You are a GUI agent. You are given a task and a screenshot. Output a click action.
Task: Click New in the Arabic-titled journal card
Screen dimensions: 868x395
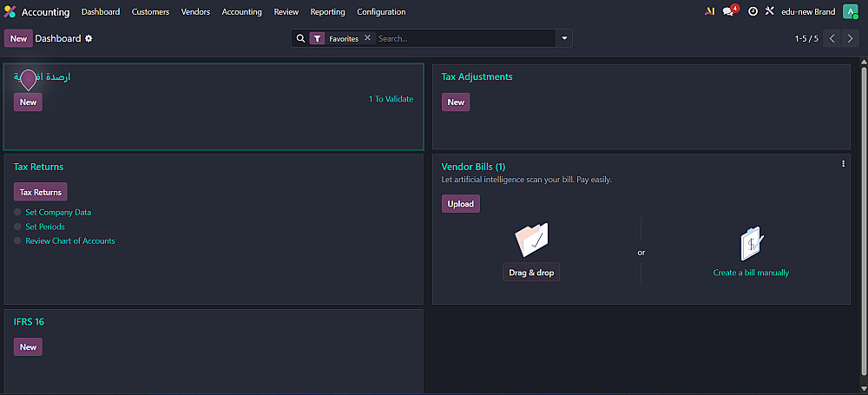click(29, 102)
